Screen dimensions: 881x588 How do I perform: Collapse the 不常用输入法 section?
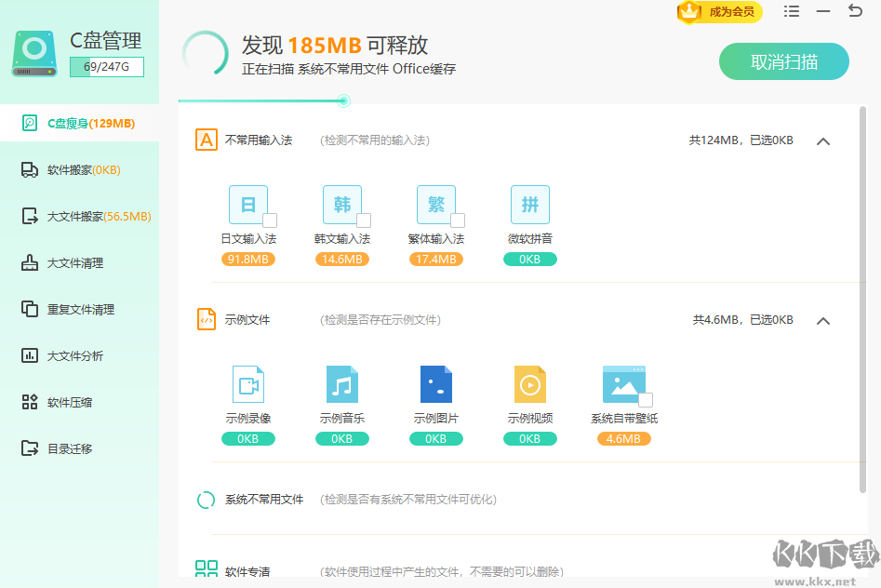tap(822, 140)
